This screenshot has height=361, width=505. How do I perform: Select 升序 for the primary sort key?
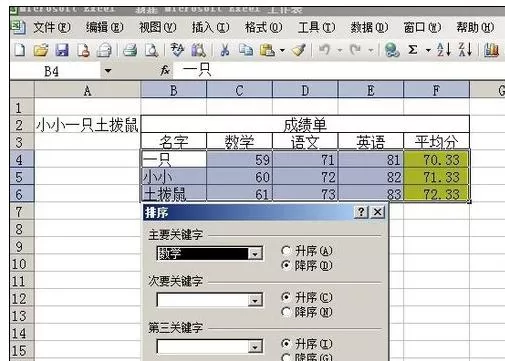(x=286, y=251)
